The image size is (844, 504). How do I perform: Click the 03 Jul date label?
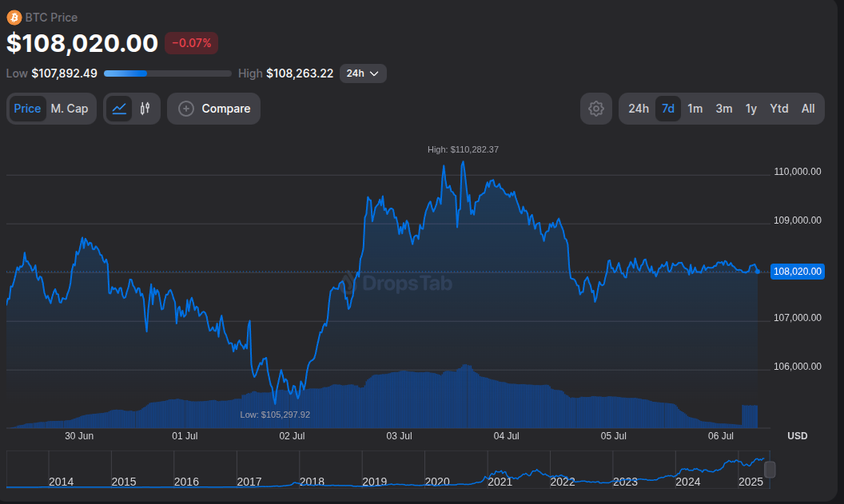point(399,435)
